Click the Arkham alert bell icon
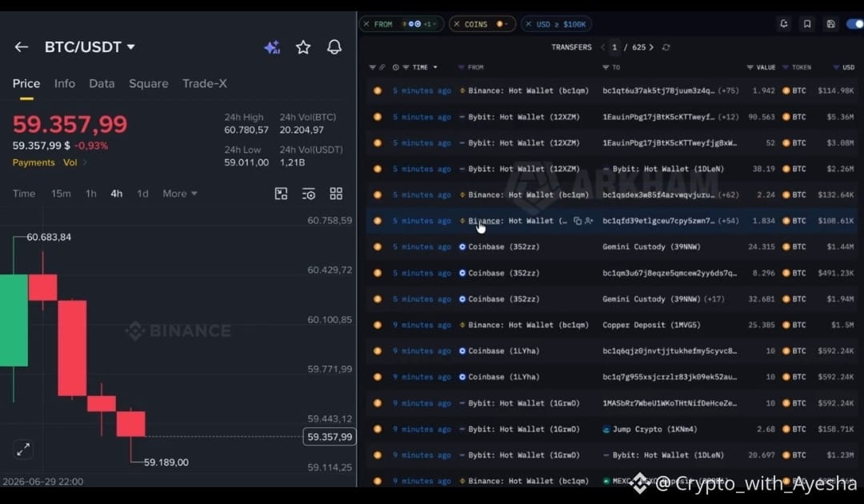This screenshot has width=864, height=504. [x=783, y=24]
